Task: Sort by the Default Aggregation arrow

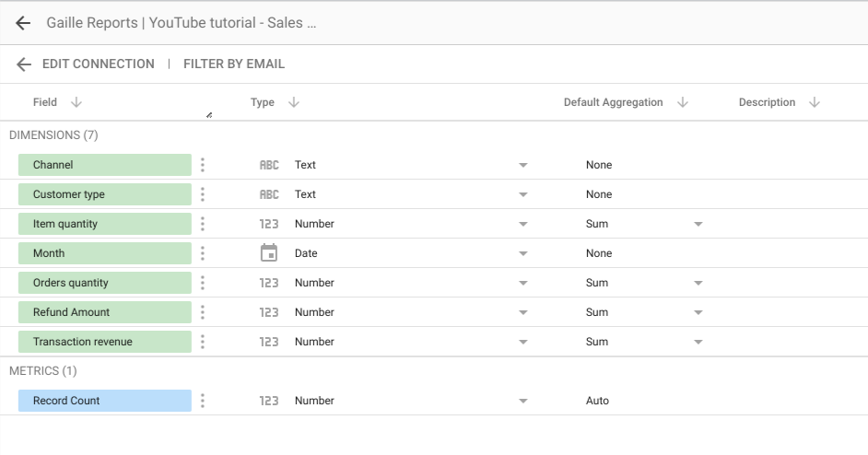Action: tap(682, 102)
